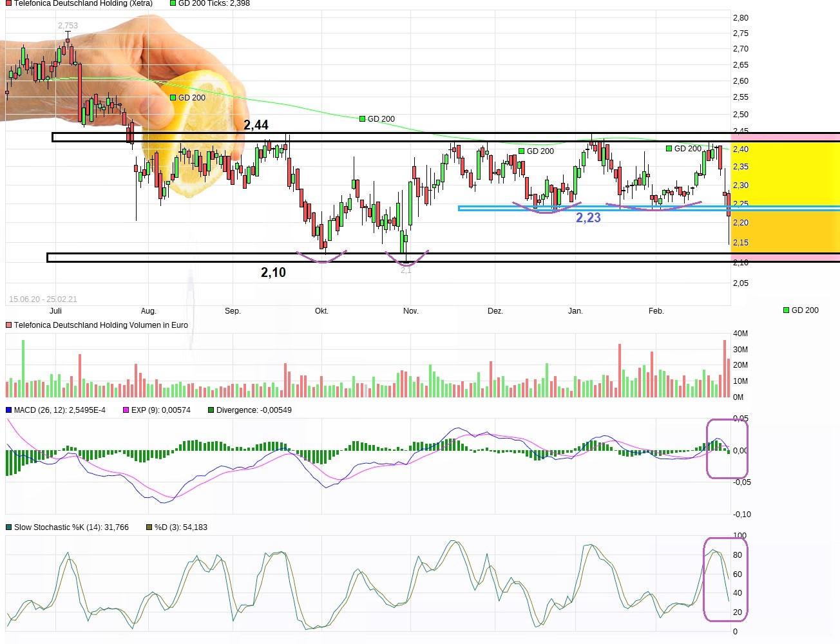
Task: Click the 2,10 support level label
Action: (x=273, y=272)
